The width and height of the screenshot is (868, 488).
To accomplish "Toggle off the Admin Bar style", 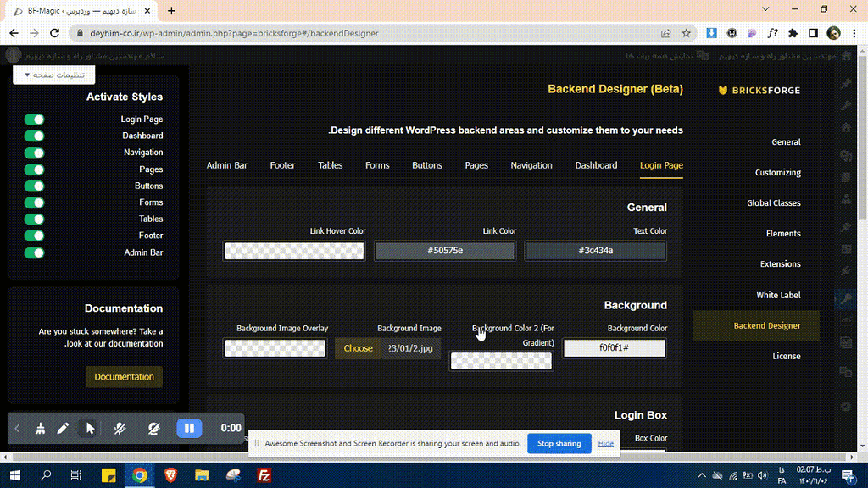I will (33, 252).
